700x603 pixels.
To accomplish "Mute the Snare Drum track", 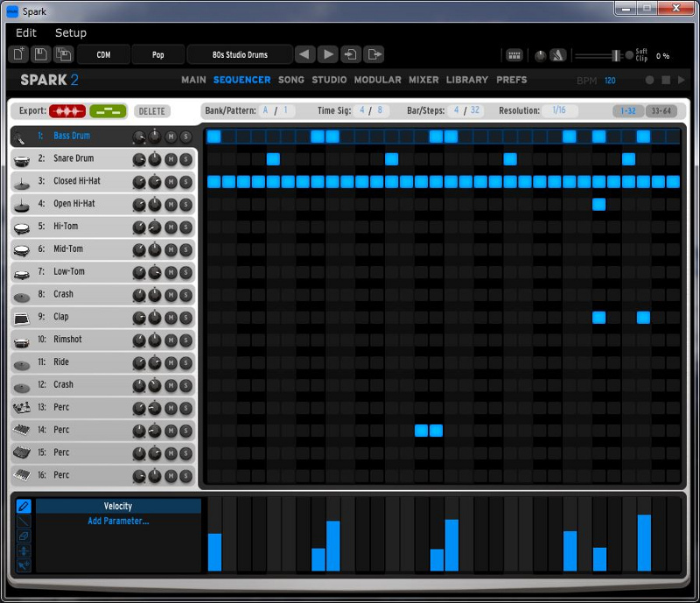I will click(x=171, y=159).
